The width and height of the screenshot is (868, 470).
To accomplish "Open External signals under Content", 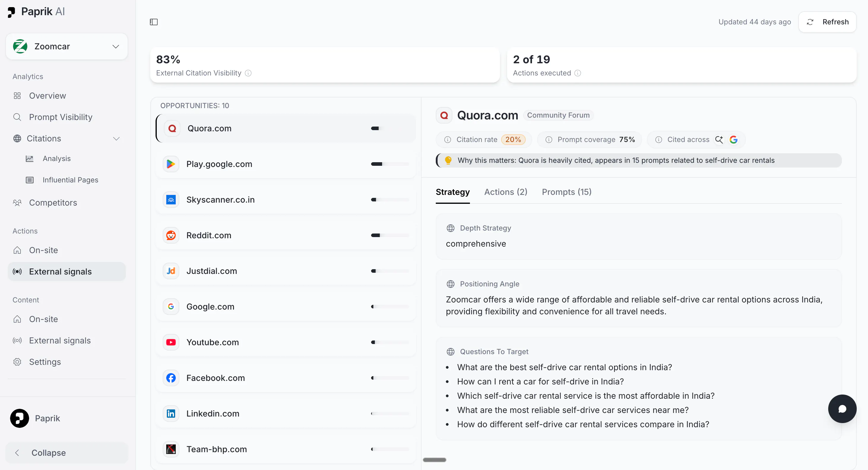I will click(67, 340).
